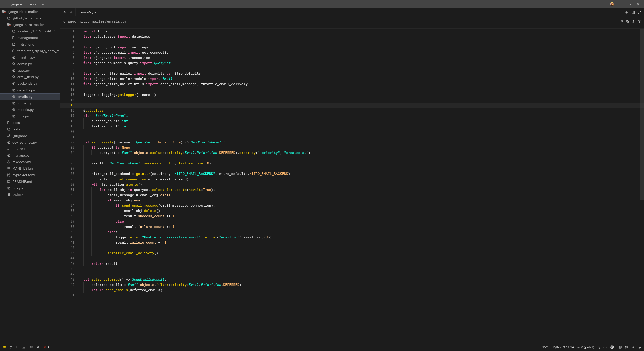The image size is (644, 351).
Task: Toggle the terminal panel icon
Action: click(620, 347)
